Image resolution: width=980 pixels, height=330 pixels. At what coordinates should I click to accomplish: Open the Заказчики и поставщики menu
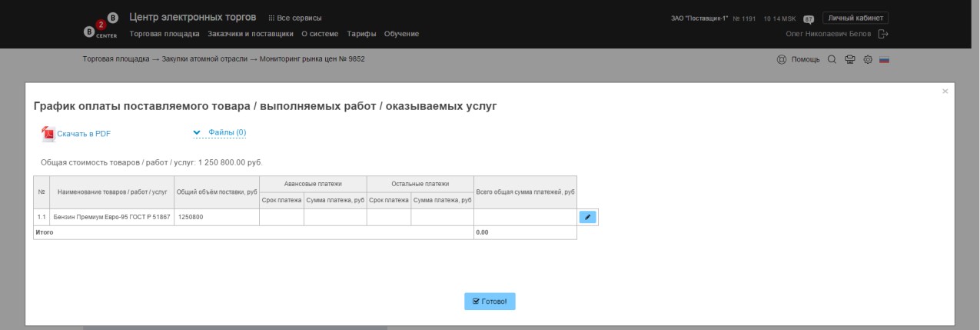(251, 34)
